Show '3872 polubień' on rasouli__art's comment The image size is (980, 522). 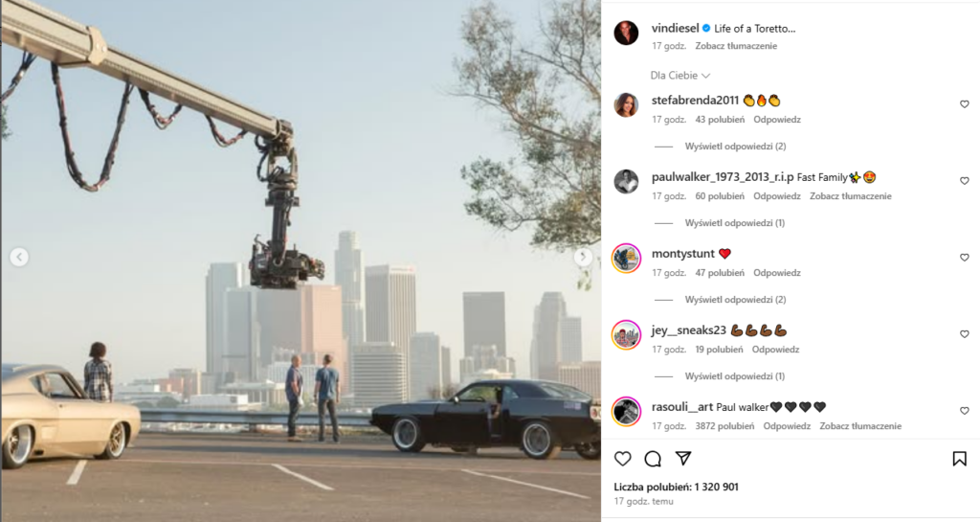[724, 426]
